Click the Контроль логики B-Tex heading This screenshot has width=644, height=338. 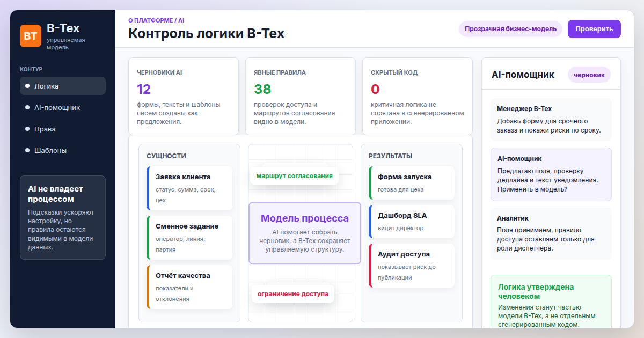[x=206, y=33]
